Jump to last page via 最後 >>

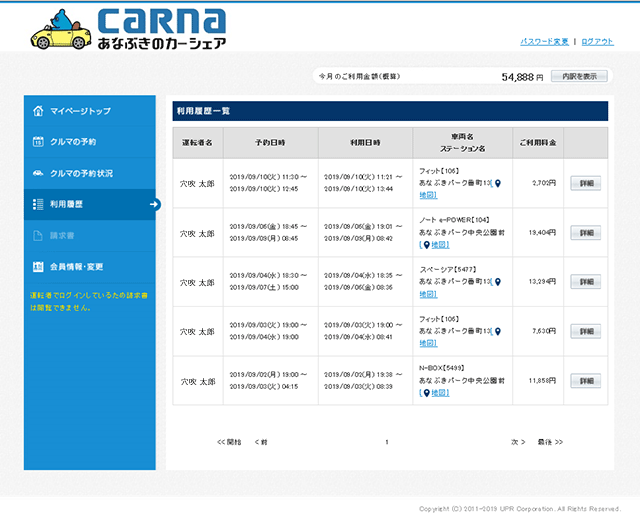tap(550, 441)
